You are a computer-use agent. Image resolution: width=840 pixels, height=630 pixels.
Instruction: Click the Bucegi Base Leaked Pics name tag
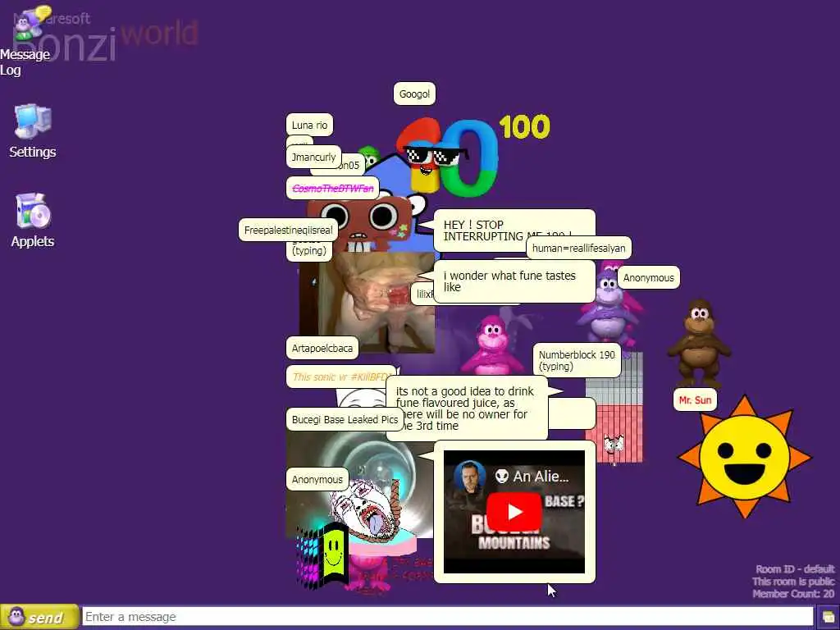click(345, 419)
